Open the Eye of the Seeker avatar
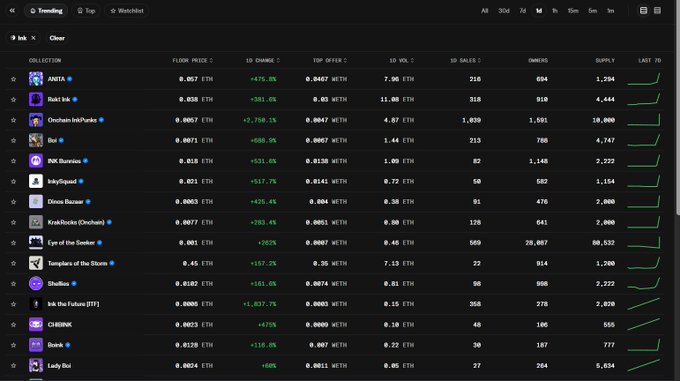The width and height of the screenshot is (680, 381). [36, 243]
